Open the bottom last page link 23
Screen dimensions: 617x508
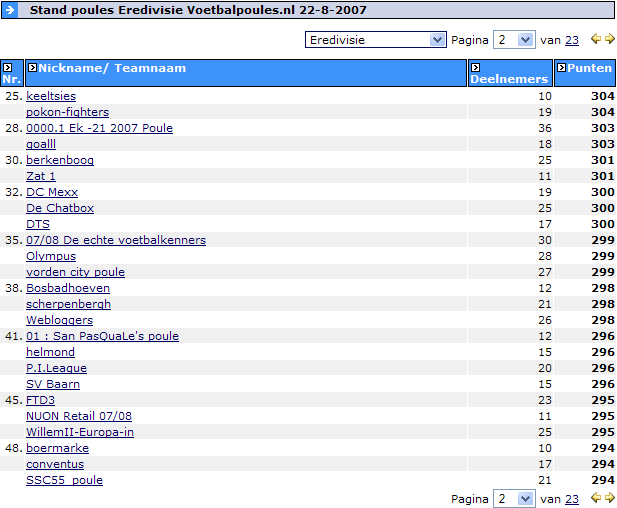tap(572, 499)
